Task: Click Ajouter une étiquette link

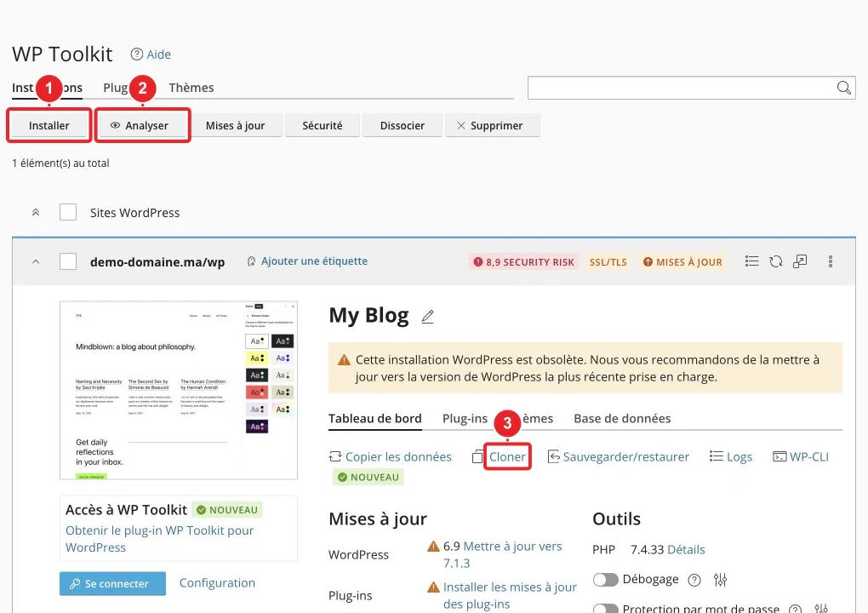Action: [314, 261]
